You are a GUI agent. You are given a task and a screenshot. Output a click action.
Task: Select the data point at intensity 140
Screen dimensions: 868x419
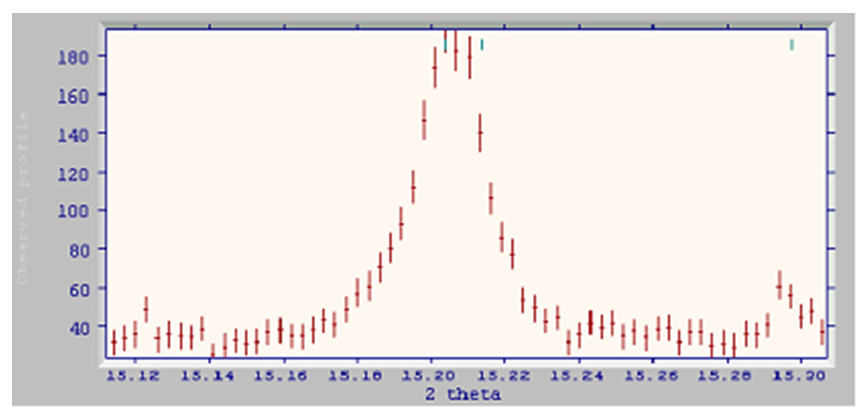tap(480, 133)
